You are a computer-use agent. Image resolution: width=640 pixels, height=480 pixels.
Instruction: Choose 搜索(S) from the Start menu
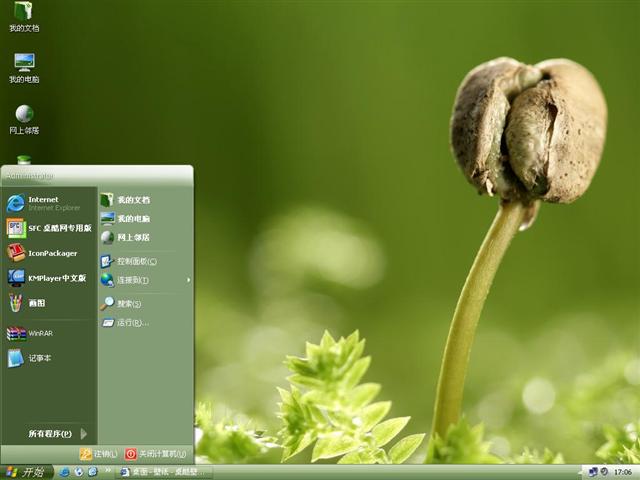[x=128, y=303]
